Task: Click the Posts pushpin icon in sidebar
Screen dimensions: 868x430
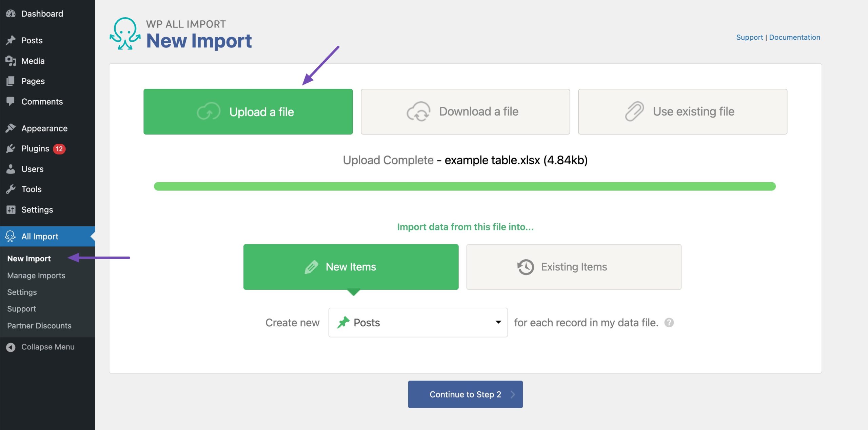Action: (x=11, y=40)
